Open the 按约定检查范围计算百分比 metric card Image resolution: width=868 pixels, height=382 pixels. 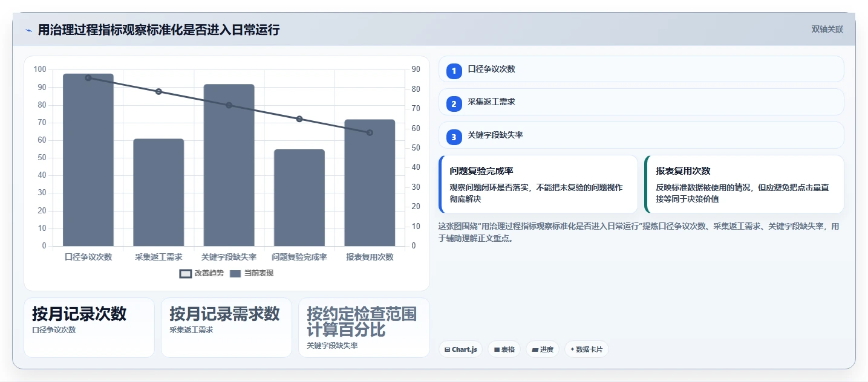pos(364,327)
